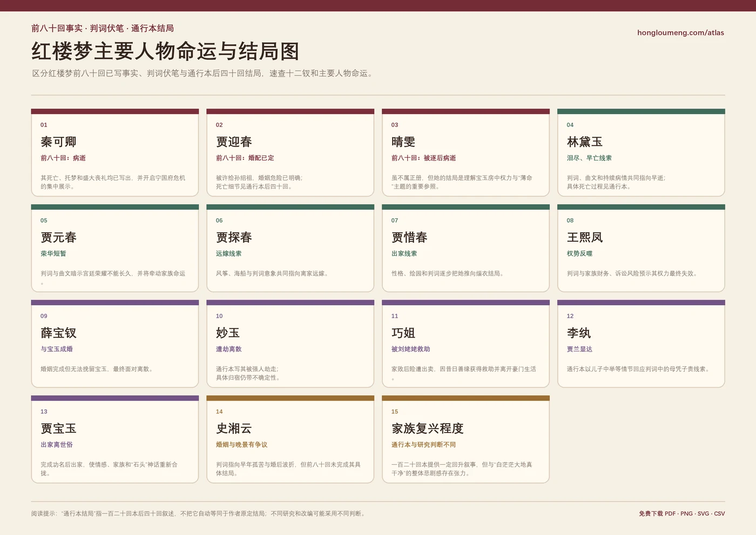Screen dimensions: 756x535
Task: Click the 出家线索 status label
Action: click(404, 253)
